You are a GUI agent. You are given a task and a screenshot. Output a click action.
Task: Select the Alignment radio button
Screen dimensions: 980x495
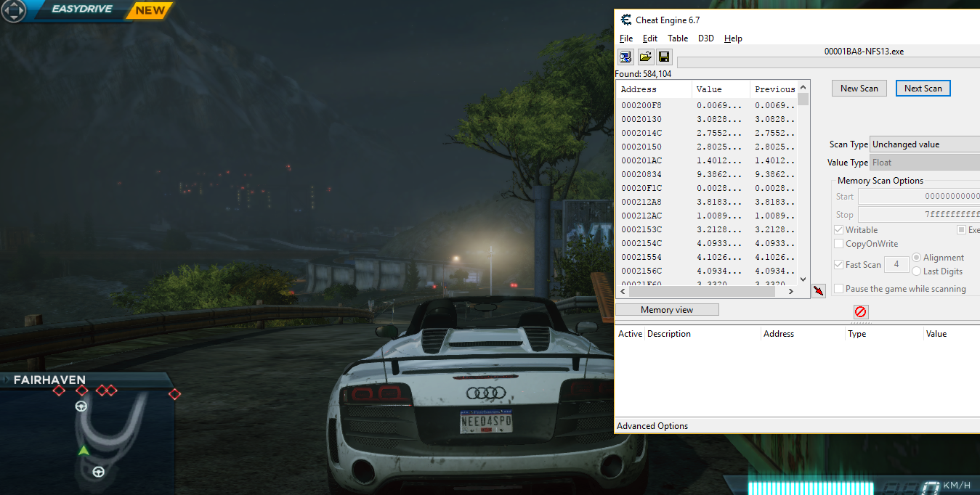[916, 258]
